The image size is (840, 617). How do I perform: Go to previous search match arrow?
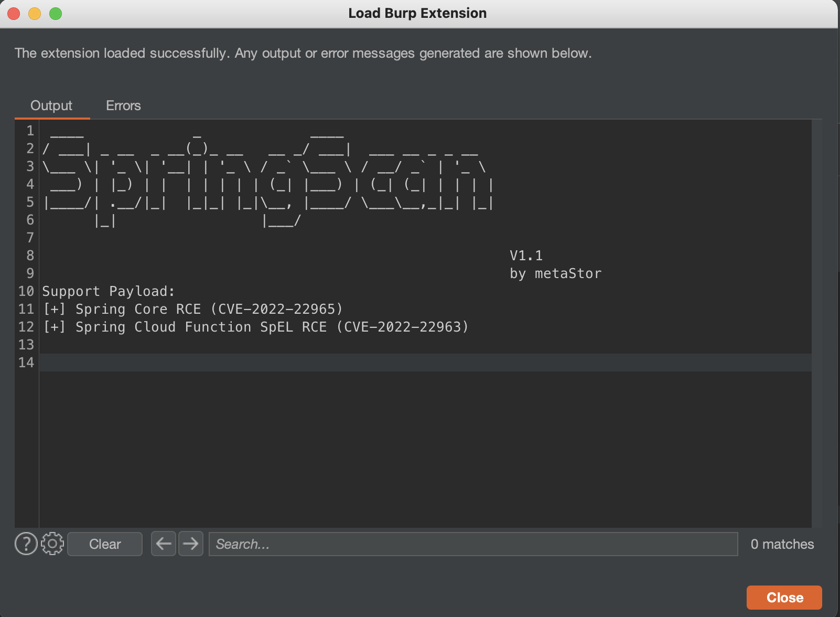[164, 544]
